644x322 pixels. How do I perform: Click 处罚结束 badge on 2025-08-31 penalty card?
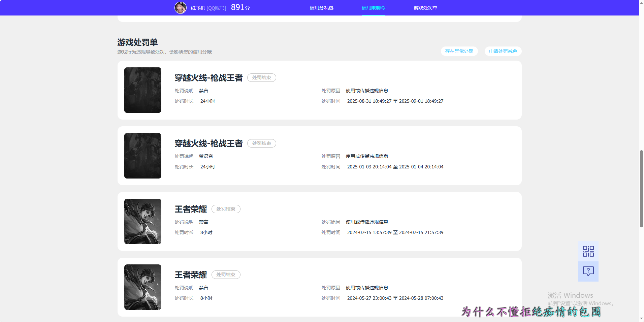tap(262, 77)
